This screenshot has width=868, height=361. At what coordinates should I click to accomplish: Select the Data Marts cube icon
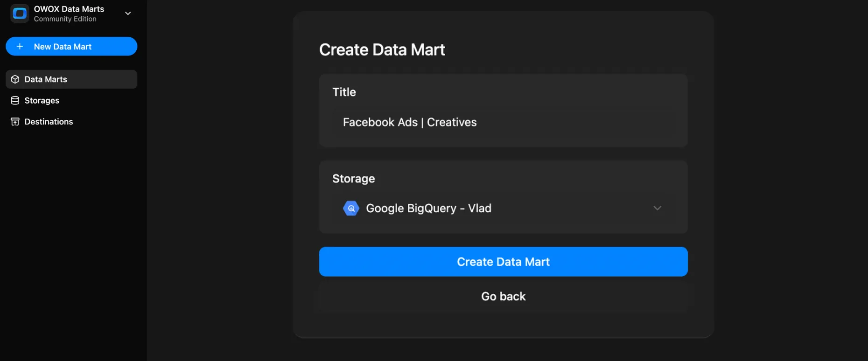15,79
